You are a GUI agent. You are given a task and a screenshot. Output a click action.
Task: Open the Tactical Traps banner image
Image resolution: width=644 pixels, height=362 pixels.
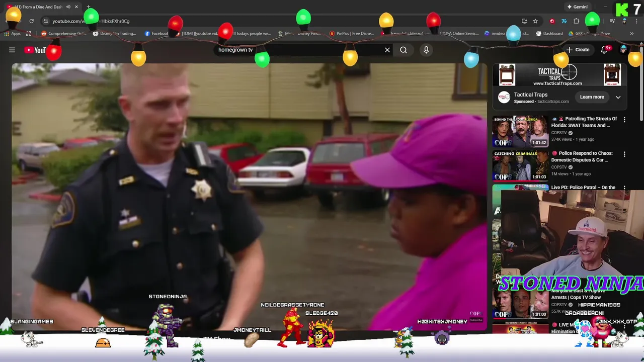pos(559,75)
